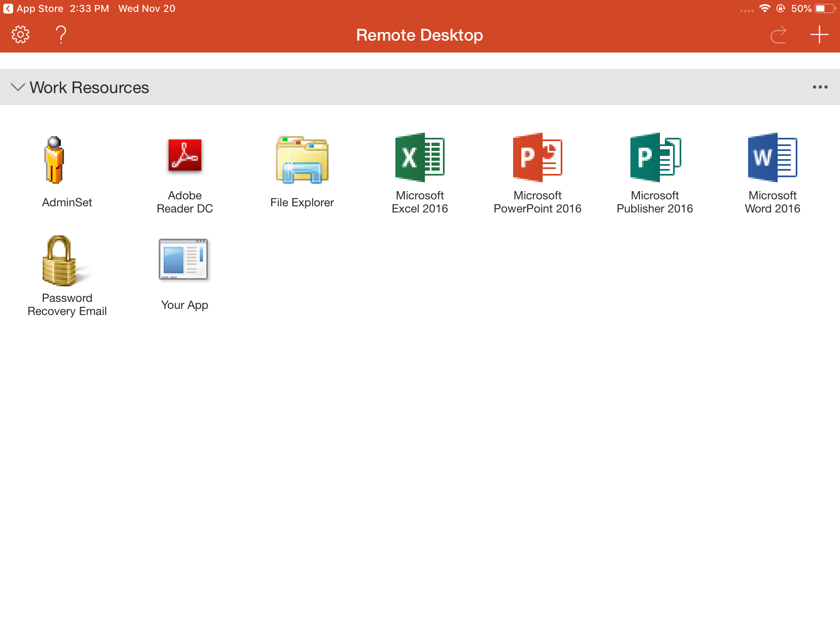Collapse the Work Resources section chevron
The image size is (840, 630).
pyautogui.click(x=18, y=87)
